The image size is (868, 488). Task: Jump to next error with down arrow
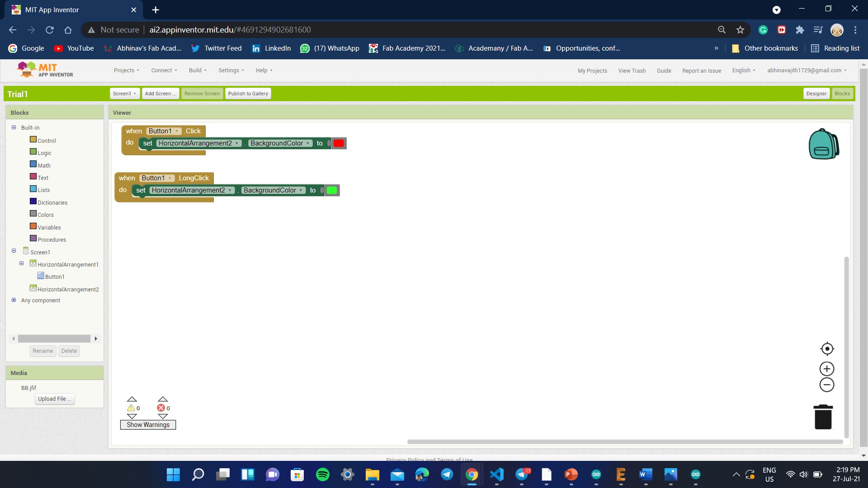pyautogui.click(x=163, y=416)
